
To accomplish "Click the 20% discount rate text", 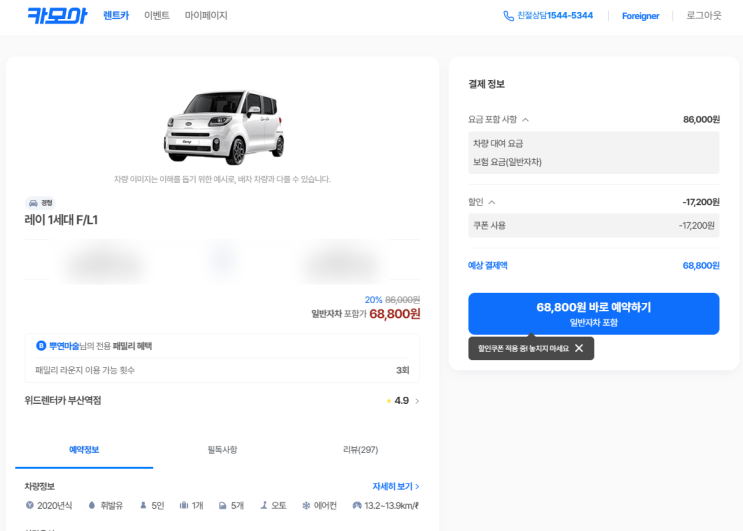I will tap(373, 300).
